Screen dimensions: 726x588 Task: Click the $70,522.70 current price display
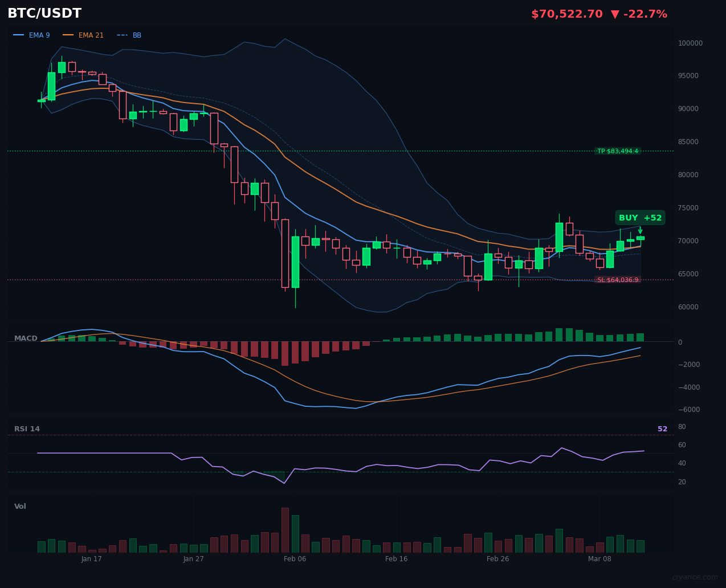click(566, 13)
